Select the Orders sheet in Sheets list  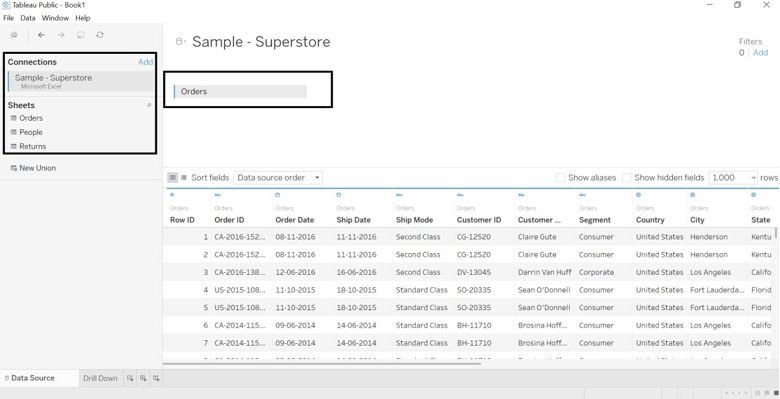click(31, 118)
